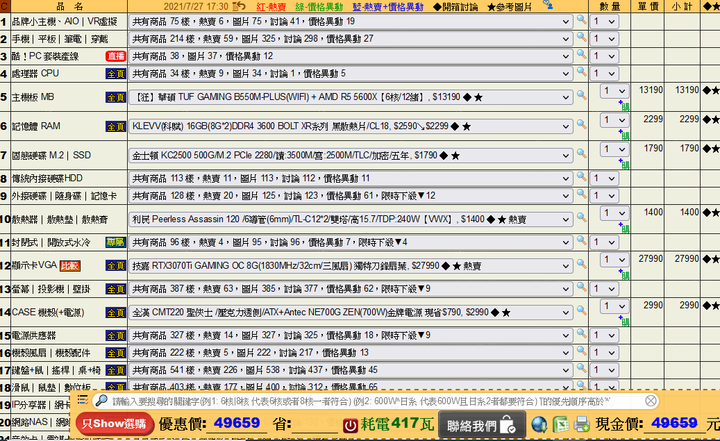Open the KLEVV 16GB RAM product dropdown
Screen dimensions: 720x441
tap(351, 126)
